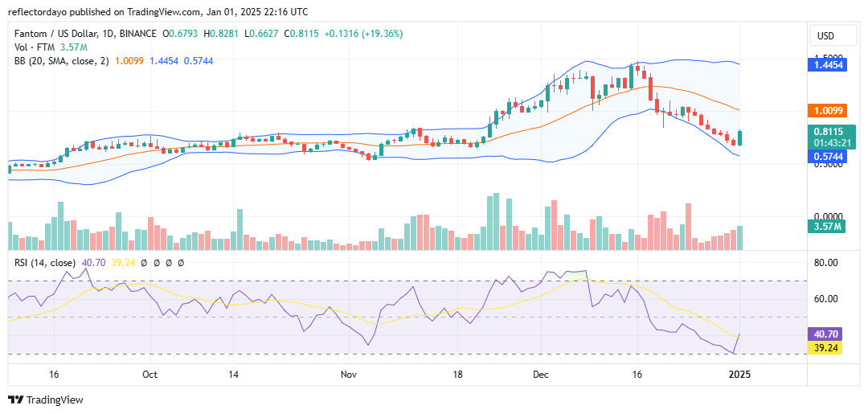Click the latest green candle at chart's right
Screen dimensions: 868x414
740,137
